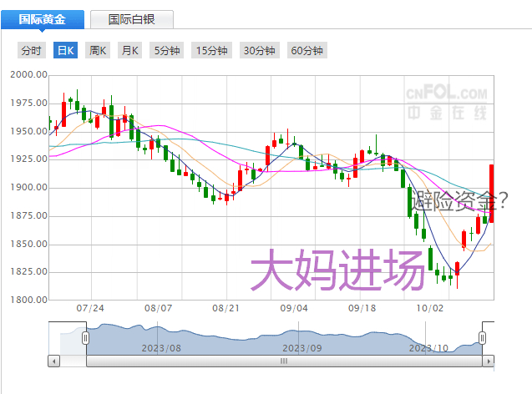The height and width of the screenshot is (394, 532).
Task: Click the 2023/08 label in overview timeline
Action: [x=161, y=348]
